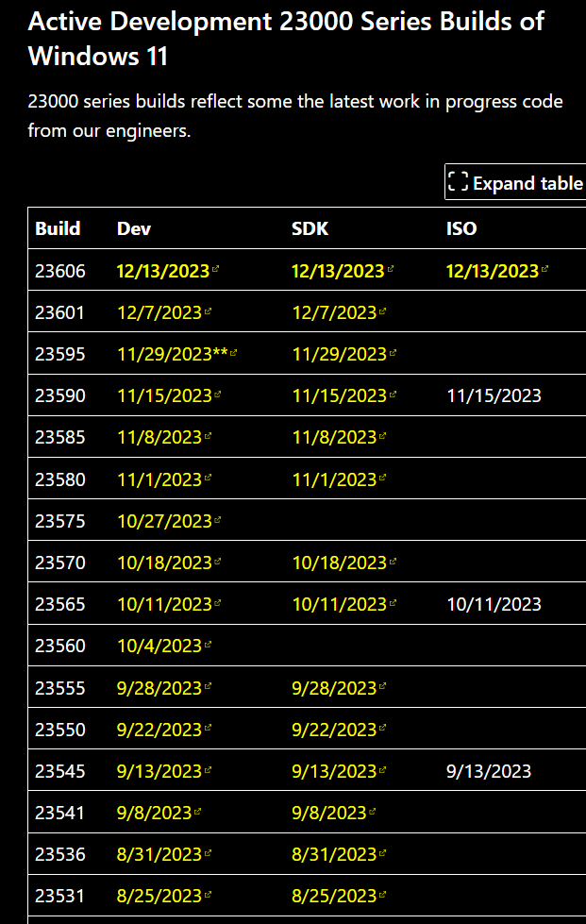Click external-link icon beside SDK 11/15/2023

click(x=393, y=395)
